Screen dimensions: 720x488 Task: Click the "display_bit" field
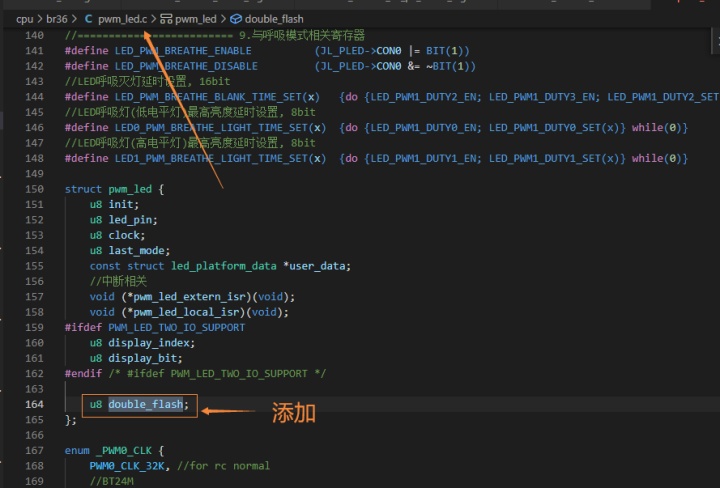pyautogui.click(x=143, y=359)
